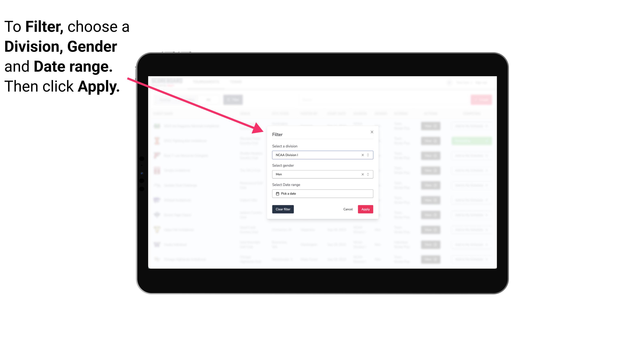Image resolution: width=644 pixels, height=346 pixels.
Task: Click the dark Clear filter button icon
Action: click(283, 209)
